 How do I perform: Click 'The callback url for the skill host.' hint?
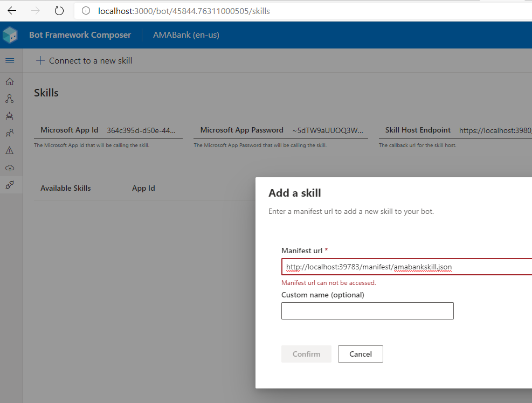[417, 145]
